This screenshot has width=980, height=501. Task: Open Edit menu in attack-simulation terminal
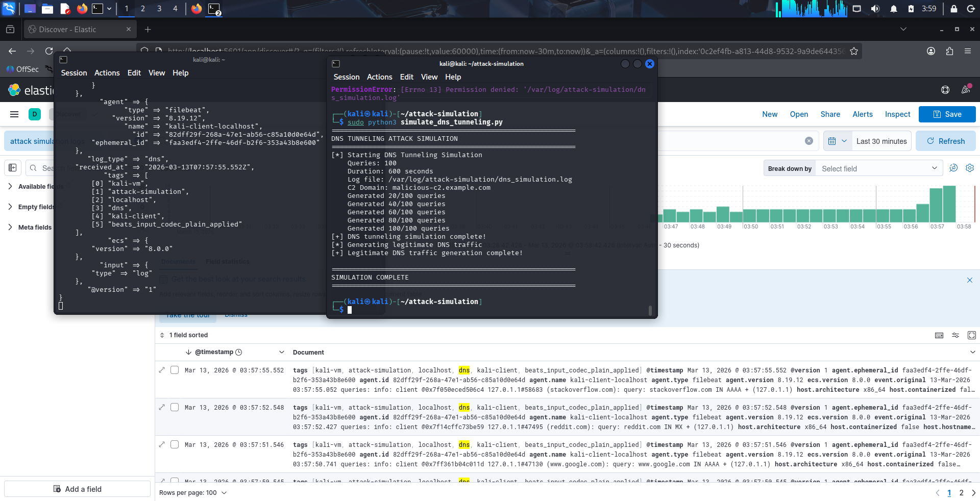[x=407, y=77]
